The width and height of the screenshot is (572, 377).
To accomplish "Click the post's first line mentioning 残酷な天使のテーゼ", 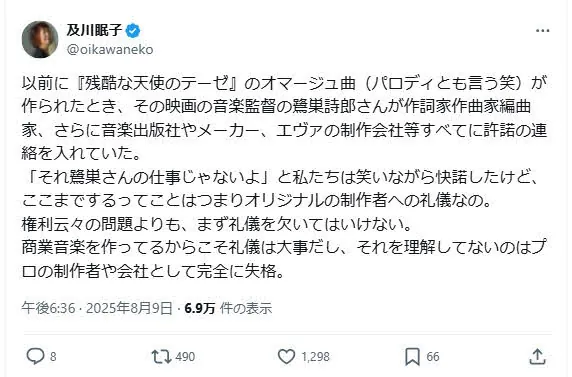I will 285,84.
